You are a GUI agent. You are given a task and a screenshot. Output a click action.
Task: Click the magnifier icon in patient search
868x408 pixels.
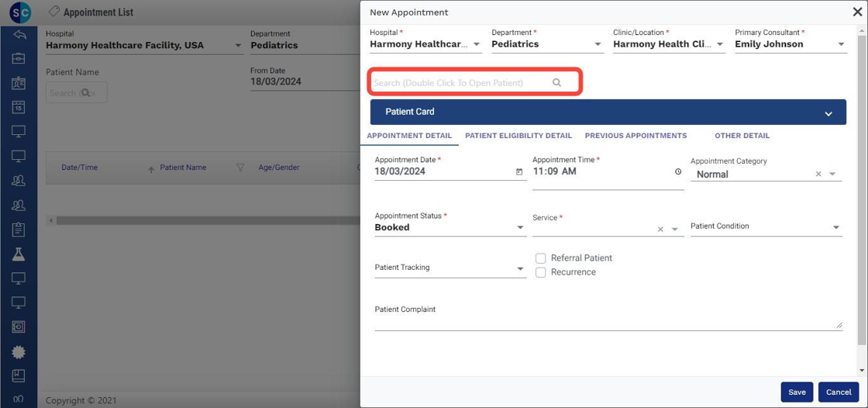[556, 82]
